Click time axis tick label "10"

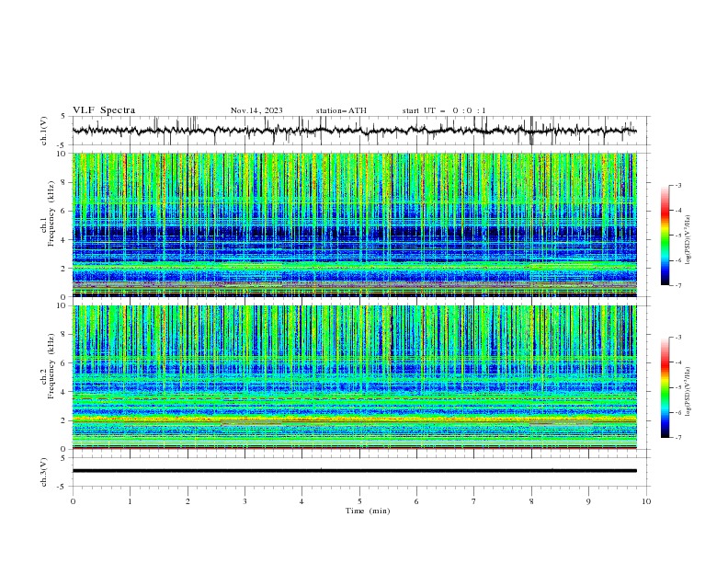tap(646, 501)
